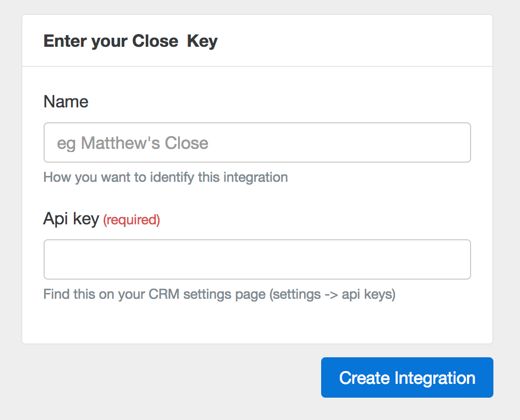Focus the Api key text box

257,259
